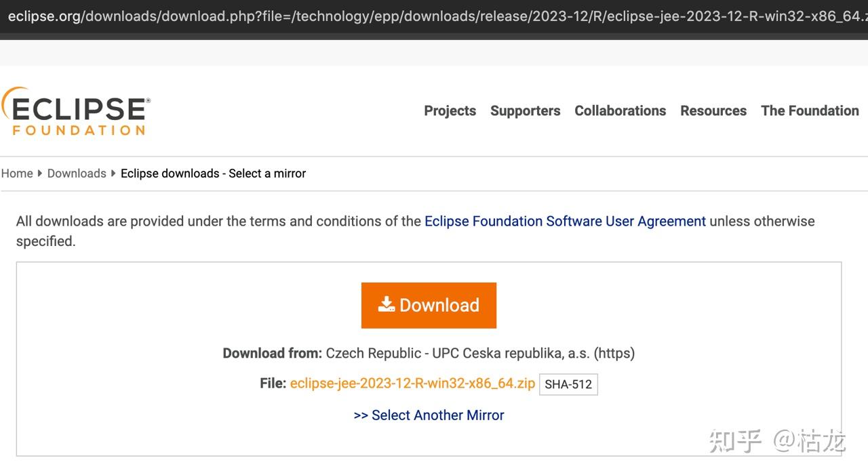Viewport: 868px width, 475px height.
Task: Open the Downloads breadcrumb page
Action: (x=77, y=173)
